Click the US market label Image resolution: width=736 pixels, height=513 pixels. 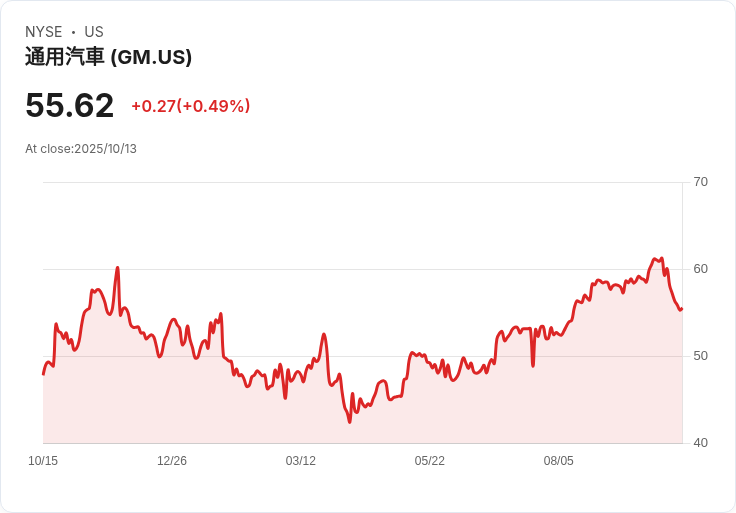point(94,32)
